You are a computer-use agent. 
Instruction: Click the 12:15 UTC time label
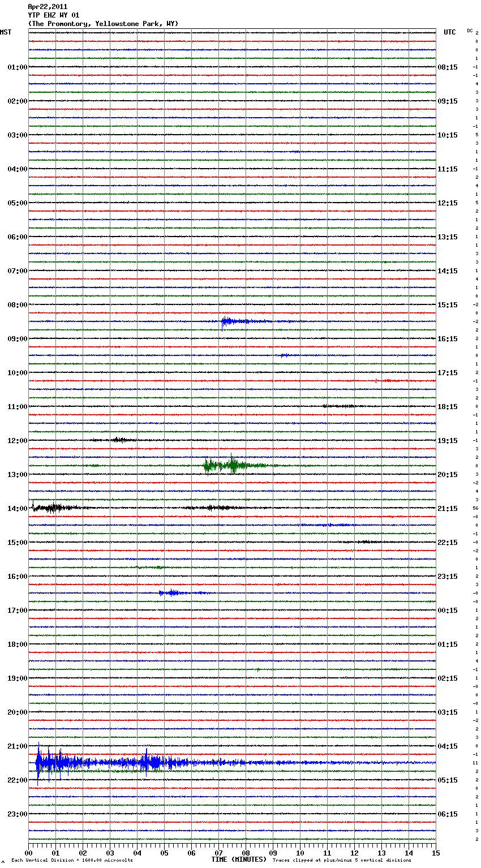(x=448, y=203)
